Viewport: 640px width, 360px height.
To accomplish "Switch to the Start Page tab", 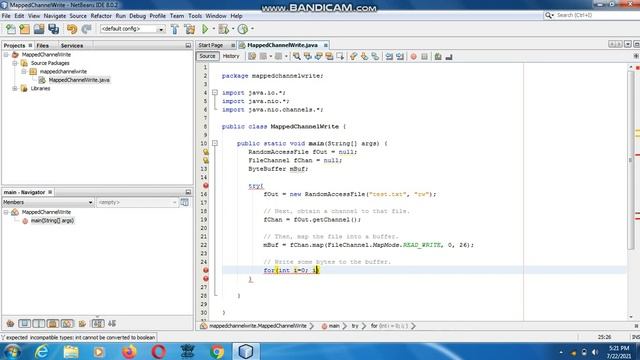I will pos(211,45).
